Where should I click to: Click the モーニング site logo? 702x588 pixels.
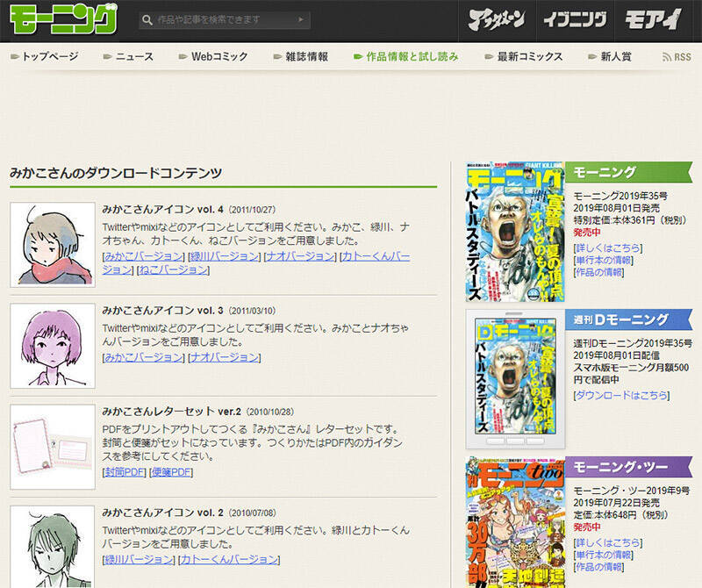pos(63,19)
